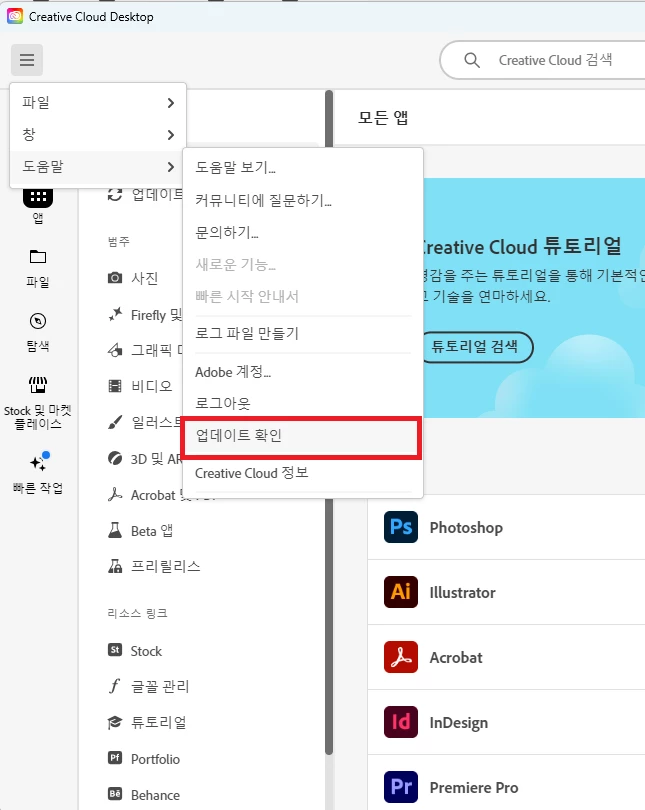
Task: Click the InDesign app name
Action: 459,723
